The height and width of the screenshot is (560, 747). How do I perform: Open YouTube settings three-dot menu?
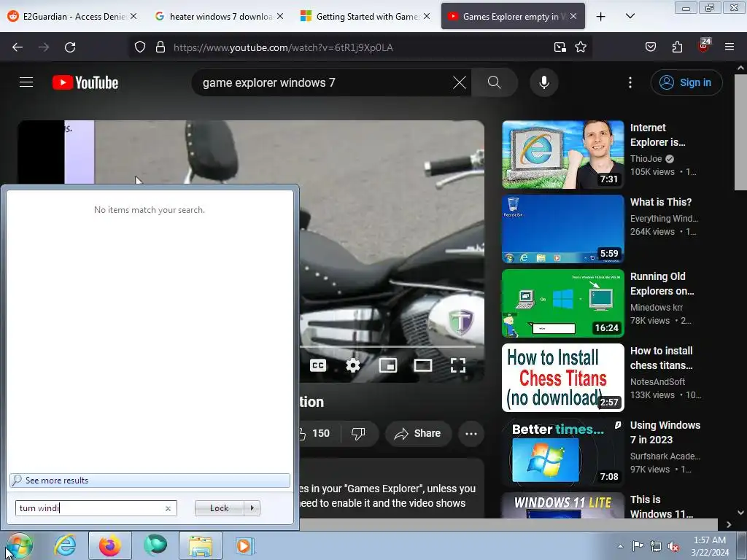pos(630,82)
